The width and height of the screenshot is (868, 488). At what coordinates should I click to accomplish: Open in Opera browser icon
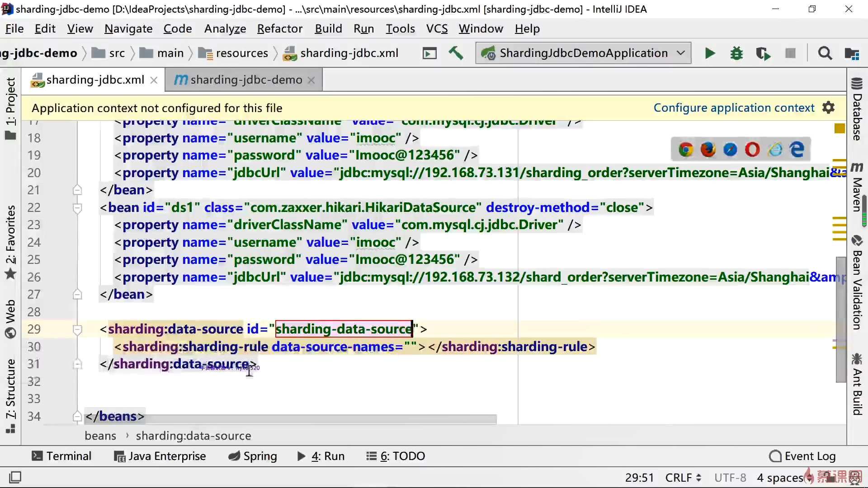click(752, 150)
